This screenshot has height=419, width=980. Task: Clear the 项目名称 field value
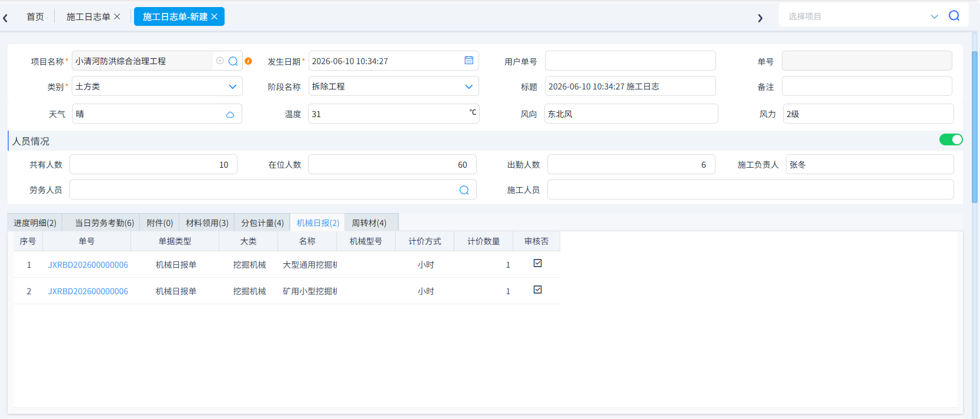[220, 61]
